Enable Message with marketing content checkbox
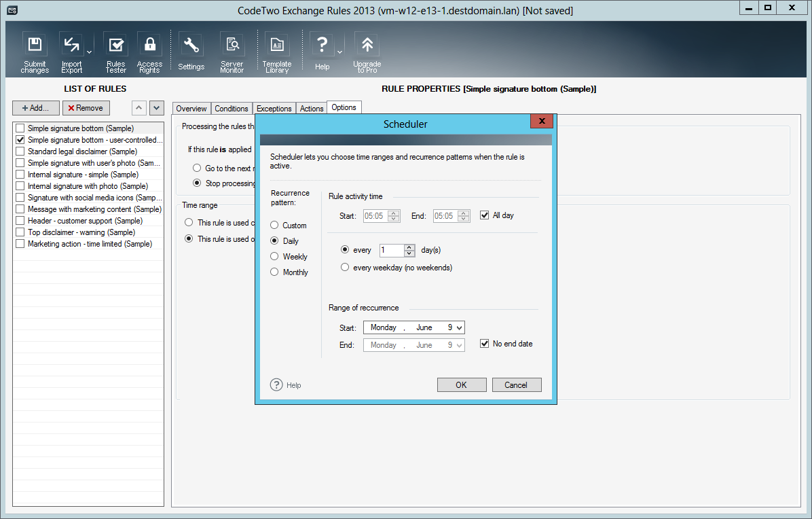 20,209
